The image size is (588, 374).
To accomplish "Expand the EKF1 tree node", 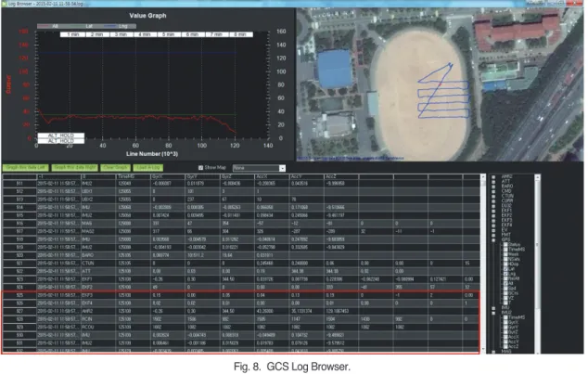I will coord(493,212).
